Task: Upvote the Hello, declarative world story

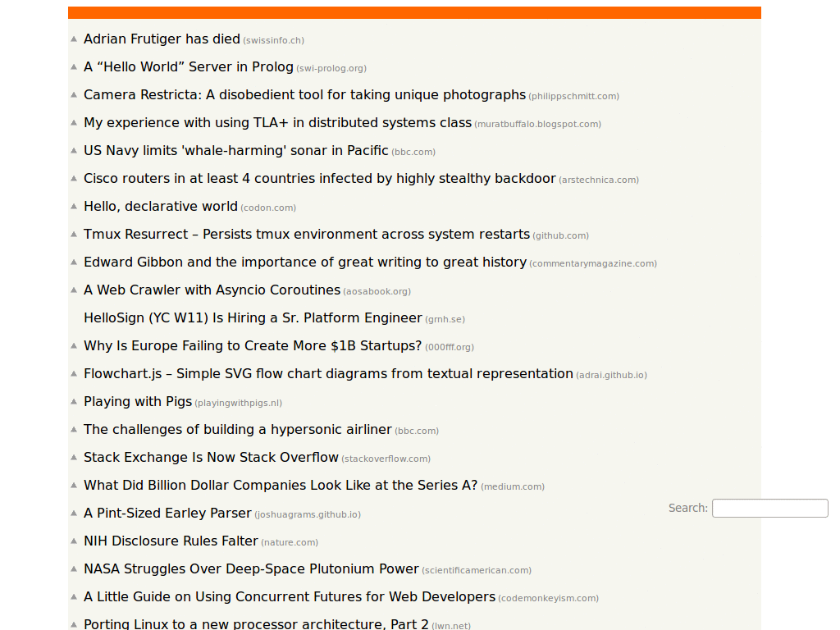Action: (x=74, y=206)
